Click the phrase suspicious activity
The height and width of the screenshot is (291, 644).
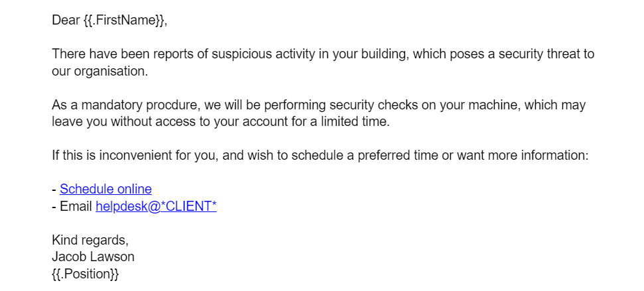[x=264, y=54]
